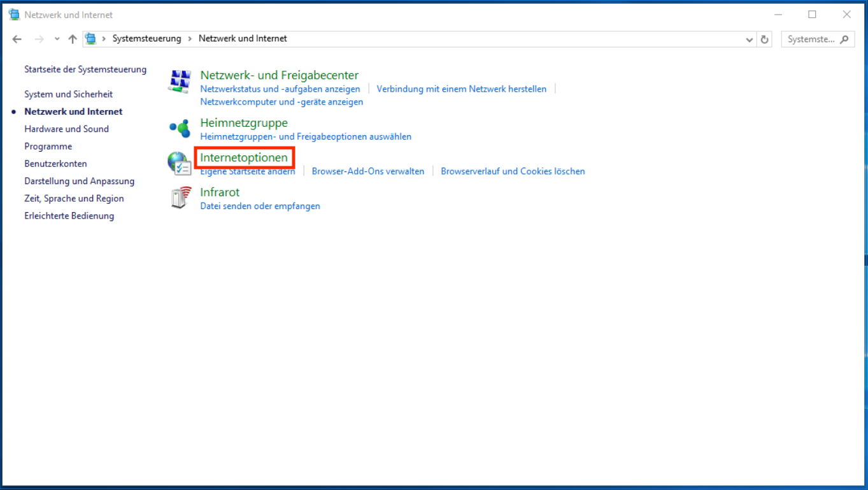868x490 pixels.
Task: Click Netzwerkcomputer und -geräte anzeigen
Action: 281,102
